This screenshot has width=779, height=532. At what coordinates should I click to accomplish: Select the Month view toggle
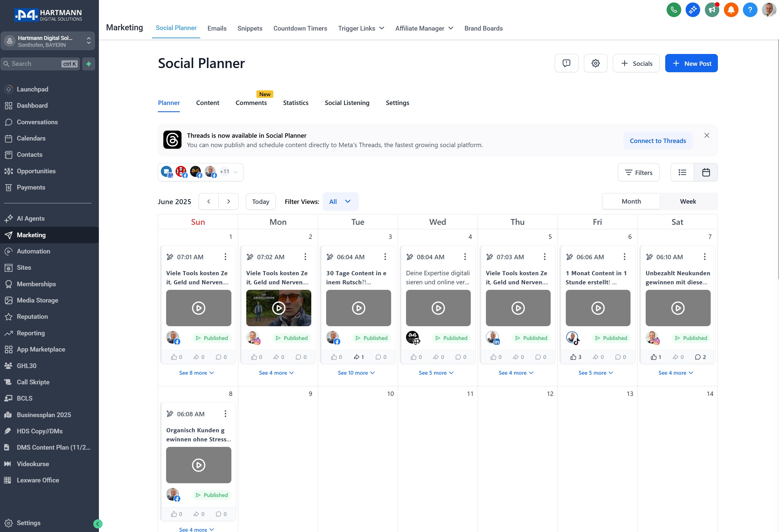631,201
